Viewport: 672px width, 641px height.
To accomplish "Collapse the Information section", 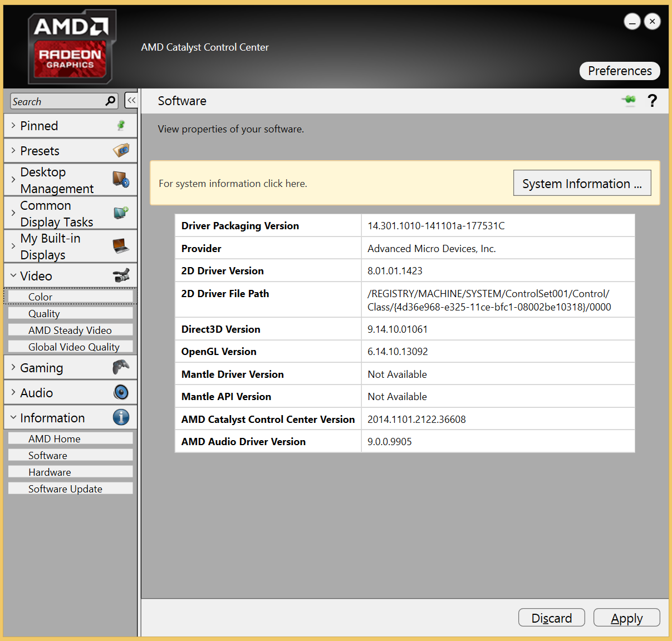I will (13, 417).
